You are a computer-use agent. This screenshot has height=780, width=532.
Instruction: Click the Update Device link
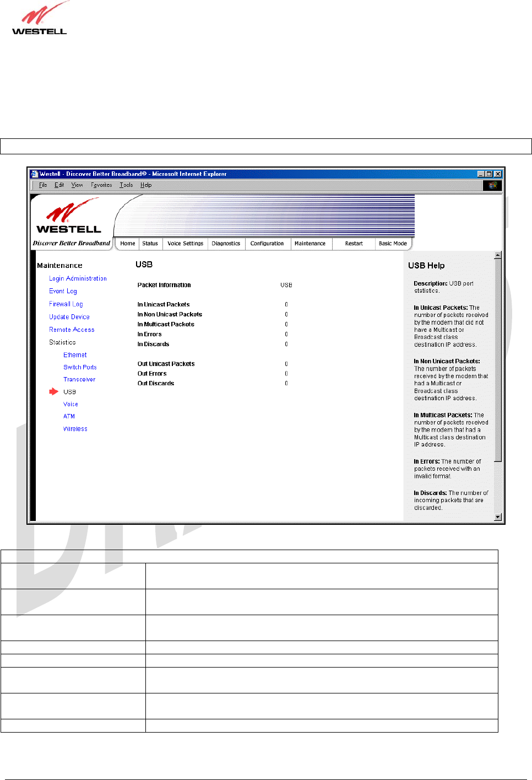coord(69,317)
